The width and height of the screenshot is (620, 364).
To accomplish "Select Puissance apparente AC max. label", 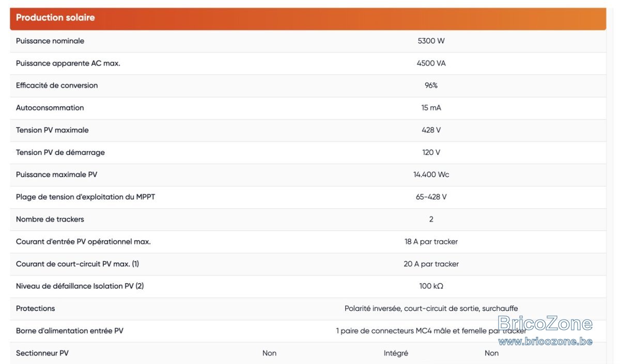I will (68, 63).
